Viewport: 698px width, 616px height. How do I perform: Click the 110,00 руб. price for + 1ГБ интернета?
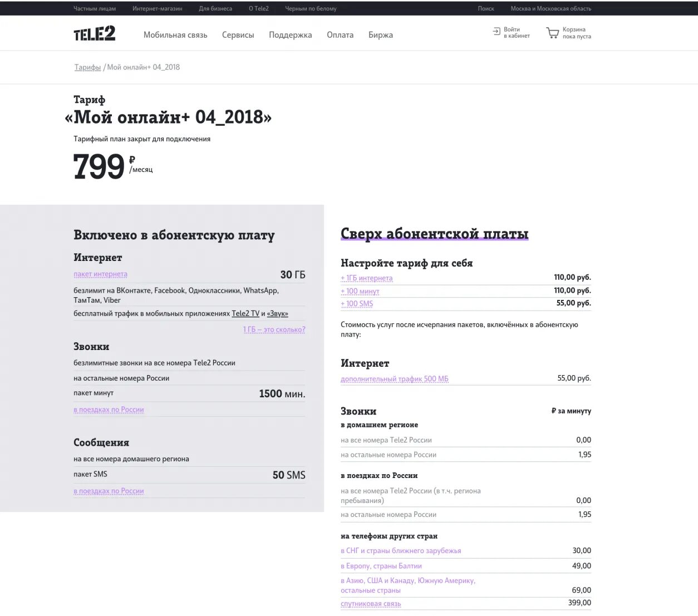(x=572, y=277)
